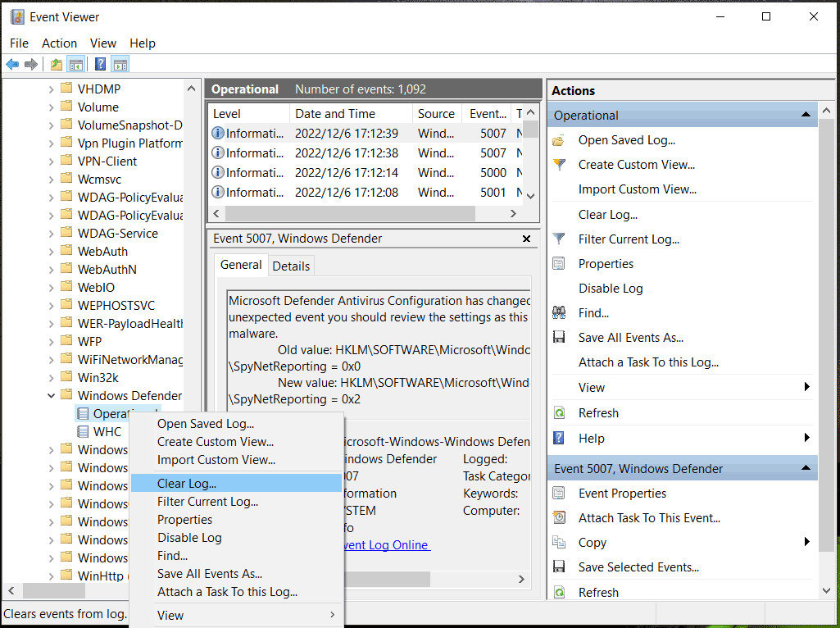Click the Refresh icon under Operational actions
840x628 pixels.
[559, 413]
